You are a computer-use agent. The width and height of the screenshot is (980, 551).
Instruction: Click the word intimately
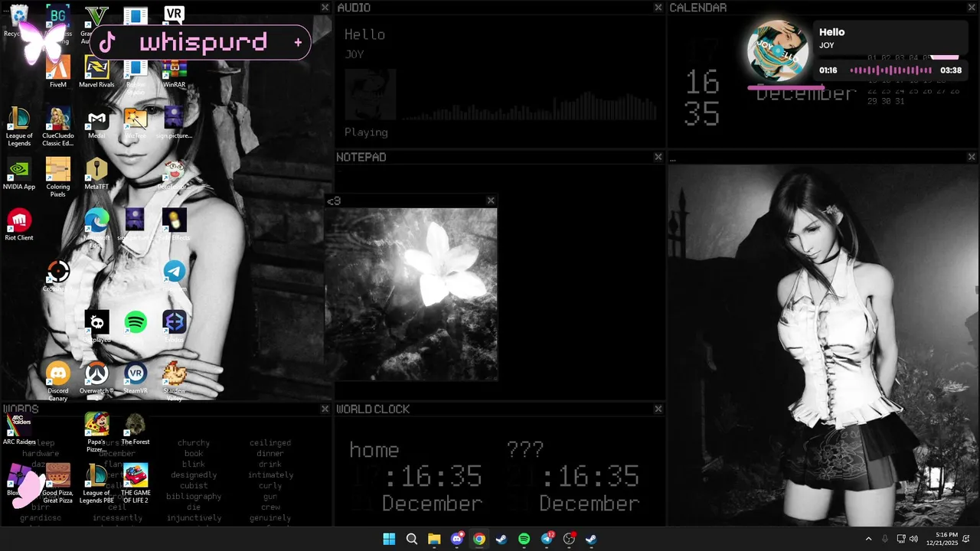[x=270, y=475]
